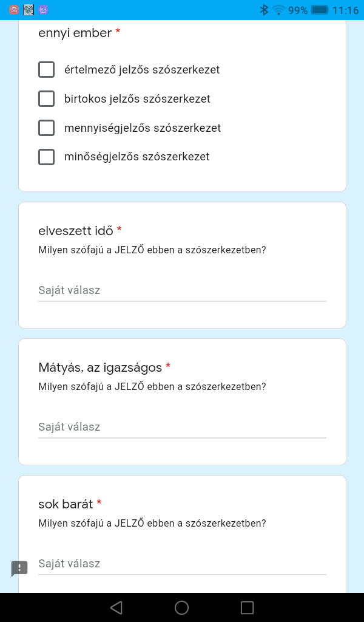Image resolution: width=364 pixels, height=622 pixels.
Task: Tap the 'ennyi ember' question title
Action: pyautogui.click(x=75, y=33)
